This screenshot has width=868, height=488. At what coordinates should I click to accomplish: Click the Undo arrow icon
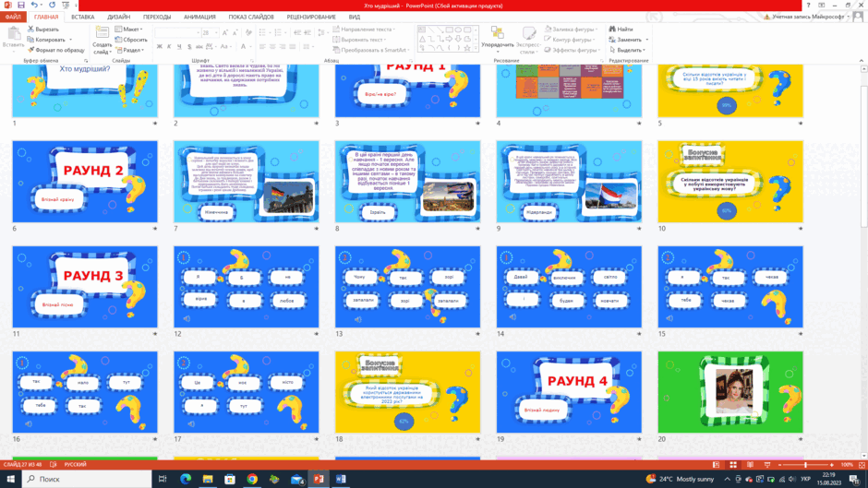[x=34, y=5]
